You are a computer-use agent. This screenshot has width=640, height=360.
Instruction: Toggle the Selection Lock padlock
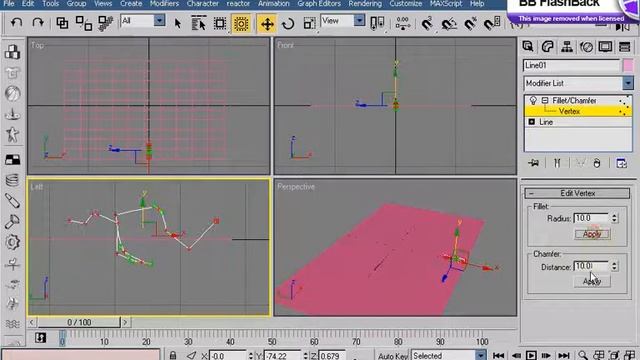(x=173, y=355)
